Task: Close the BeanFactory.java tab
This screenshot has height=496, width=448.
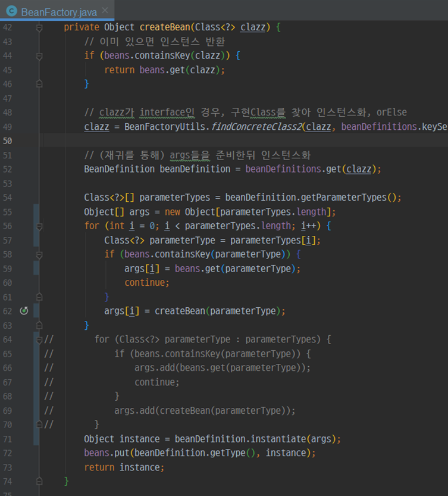Action: (x=105, y=11)
